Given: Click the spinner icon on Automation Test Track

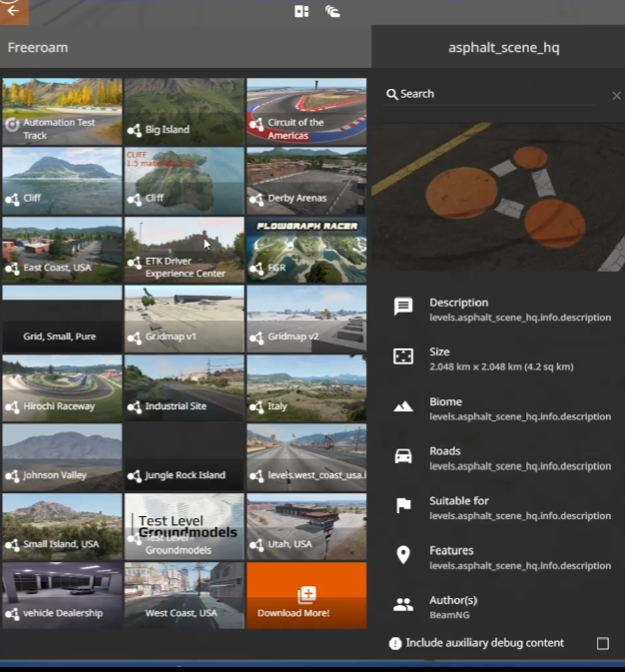Looking at the screenshot, I should 12,124.
